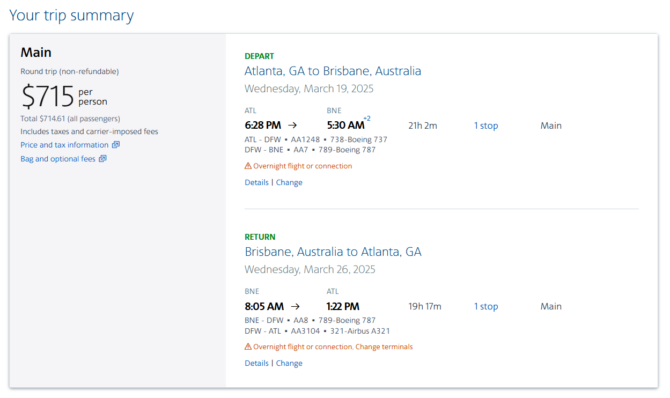The height and width of the screenshot is (398, 670).
Task: View Details for the return flight
Action: (x=256, y=363)
